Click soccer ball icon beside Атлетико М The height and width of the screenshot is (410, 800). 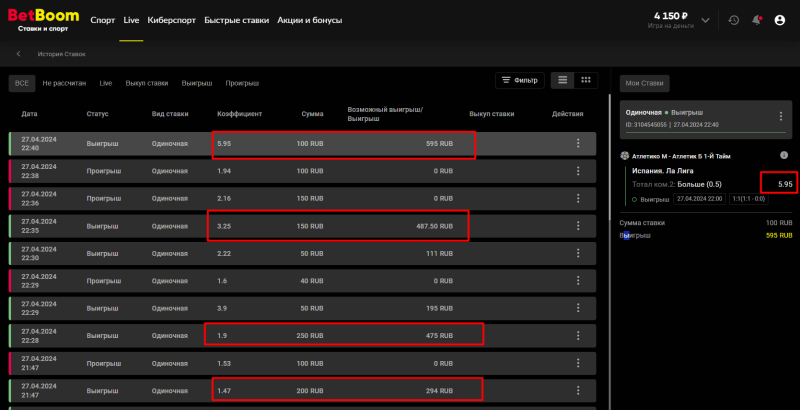point(624,155)
